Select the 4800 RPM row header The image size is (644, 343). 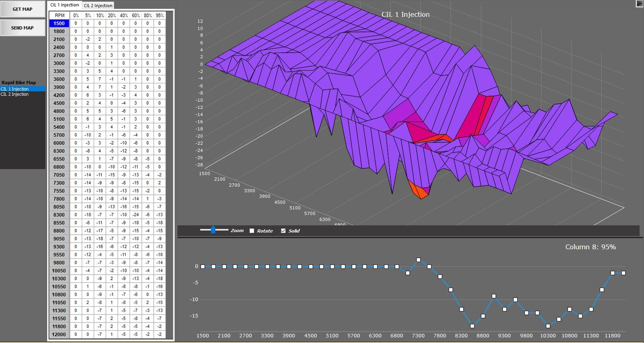point(59,111)
